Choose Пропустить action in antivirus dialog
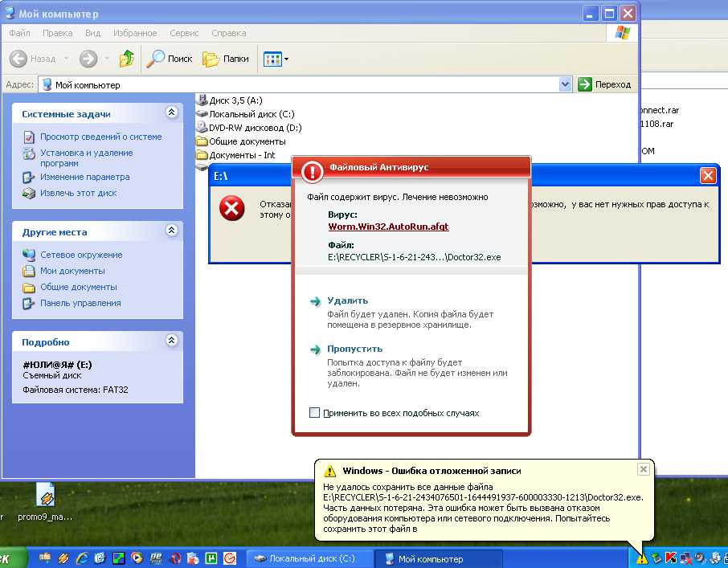The width and height of the screenshot is (728, 568). click(x=354, y=349)
